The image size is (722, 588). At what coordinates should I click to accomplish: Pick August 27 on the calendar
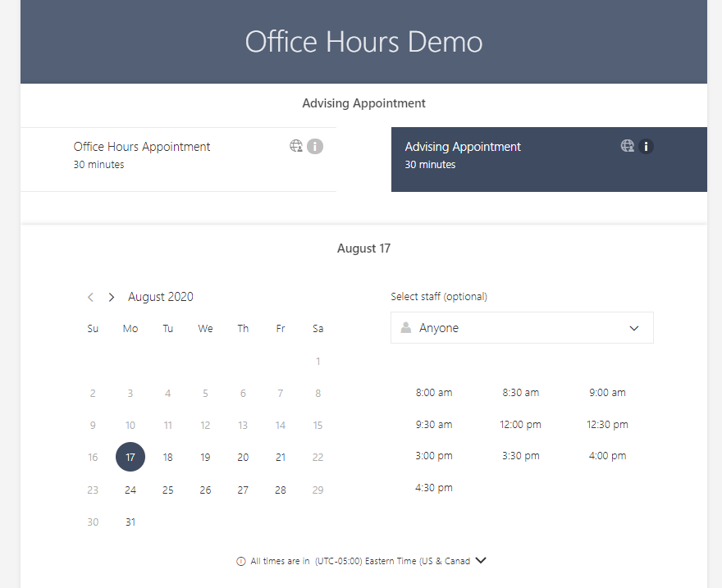(243, 490)
